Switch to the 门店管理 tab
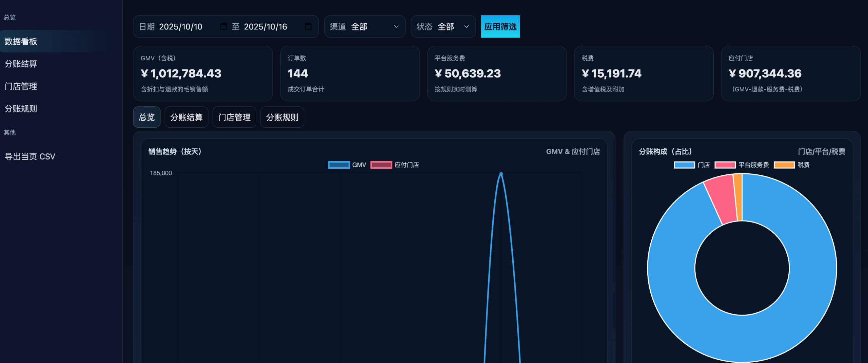The image size is (868, 363). [x=234, y=117]
